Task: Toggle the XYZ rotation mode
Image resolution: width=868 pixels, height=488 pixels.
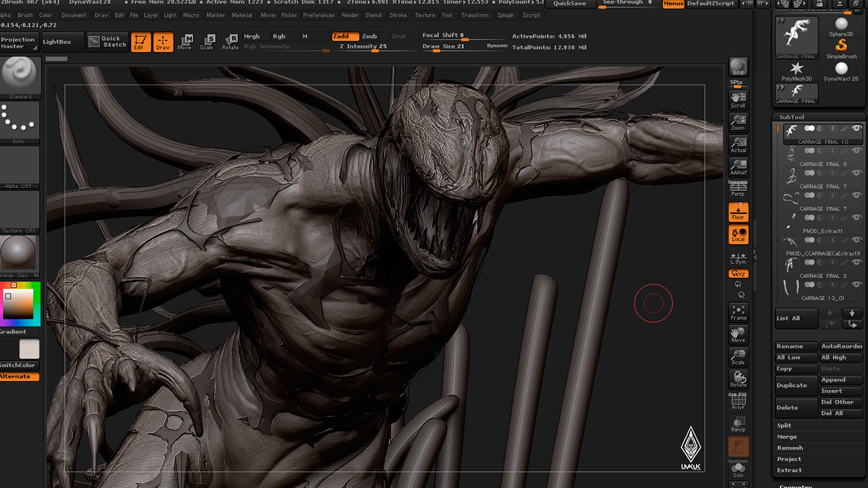Action: click(x=738, y=274)
